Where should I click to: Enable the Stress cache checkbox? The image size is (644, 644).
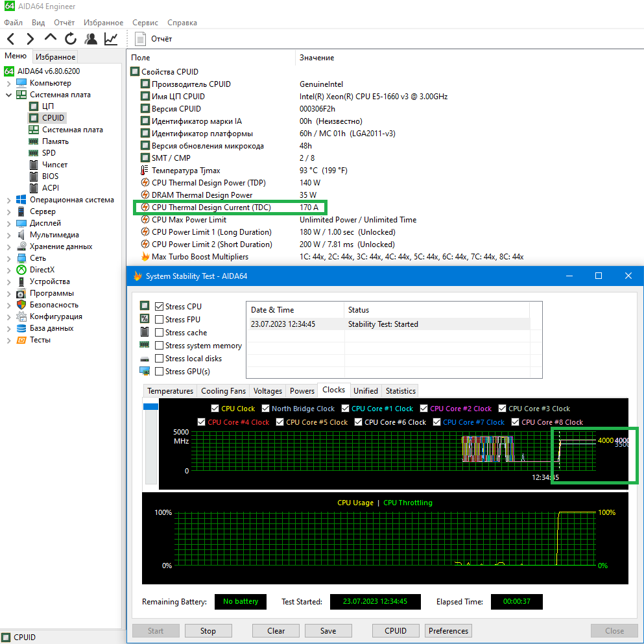click(160, 332)
